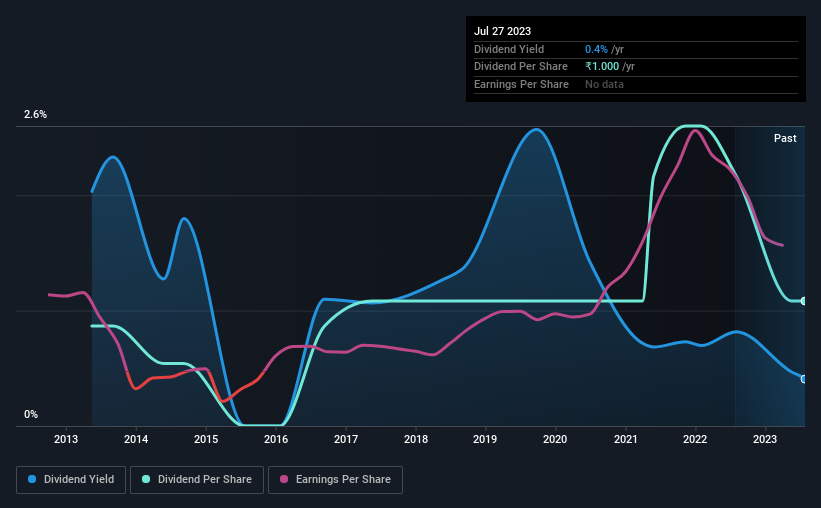The height and width of the screenshot is (508, 821).
Task: Click the blue Dividend Yield legend dot
Action: tap(32, 479)
